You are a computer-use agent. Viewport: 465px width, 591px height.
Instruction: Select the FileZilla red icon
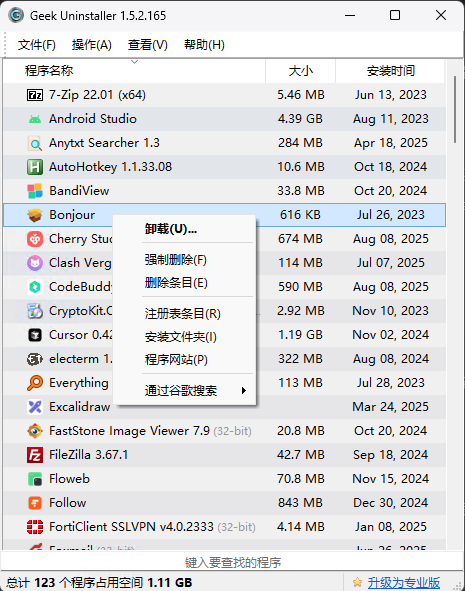(x=35, y=455)
